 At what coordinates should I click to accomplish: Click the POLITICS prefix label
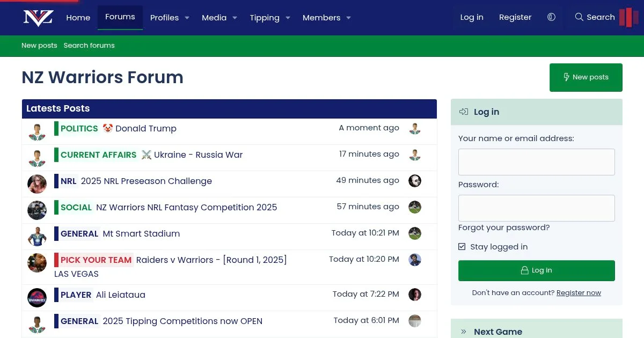[x=77, y=128]
